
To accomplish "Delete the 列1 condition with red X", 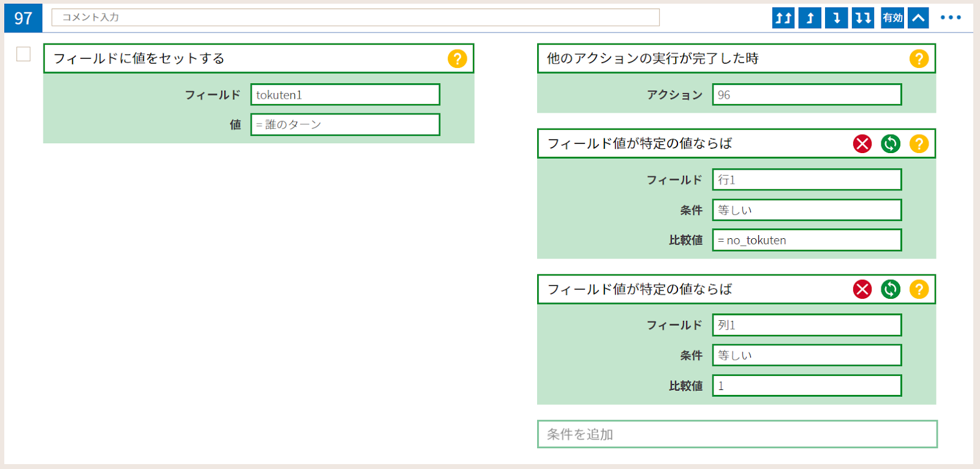I will point(862,289).
